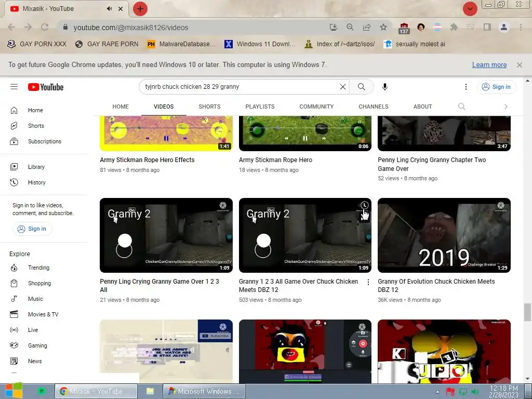Switch to the ABOUT channel tab
This screenshot has width=532, height=399.
pos(422,107)
